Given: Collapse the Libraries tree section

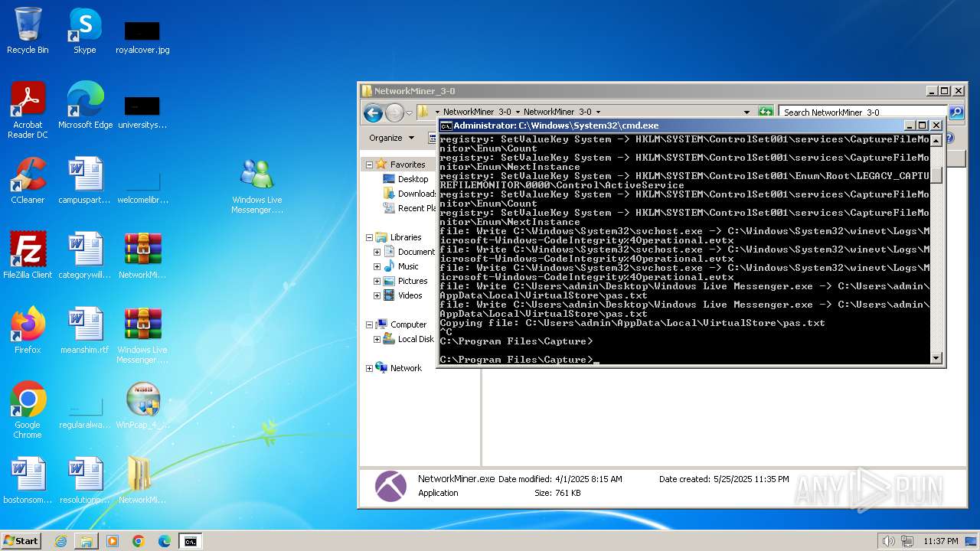Looking at the screenshot, I should 369,237.
